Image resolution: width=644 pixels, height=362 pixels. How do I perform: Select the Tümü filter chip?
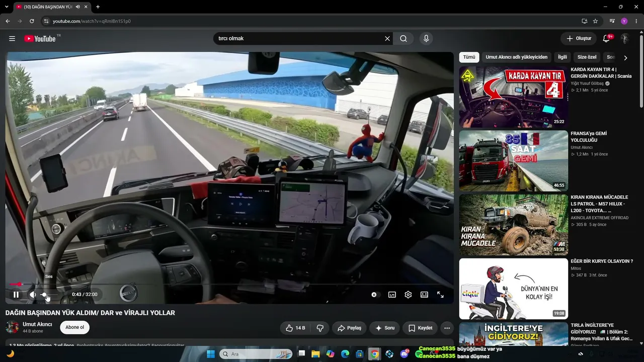[469, 57]
